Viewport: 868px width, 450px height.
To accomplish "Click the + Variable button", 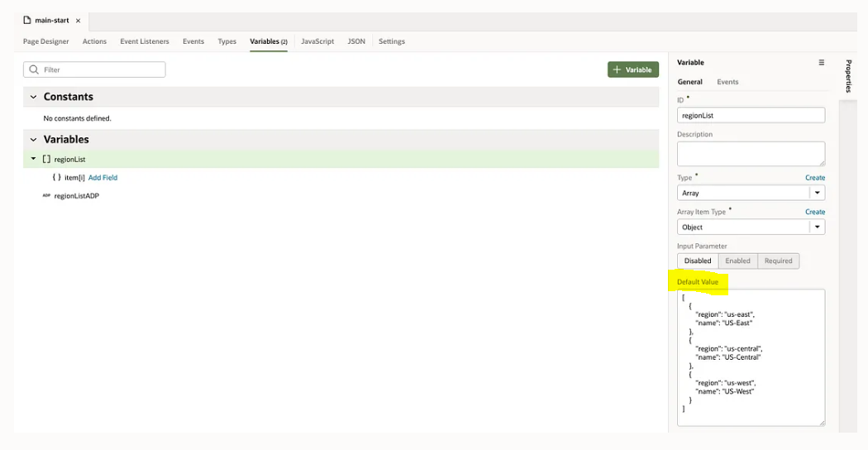I will [x=633, y=69].
